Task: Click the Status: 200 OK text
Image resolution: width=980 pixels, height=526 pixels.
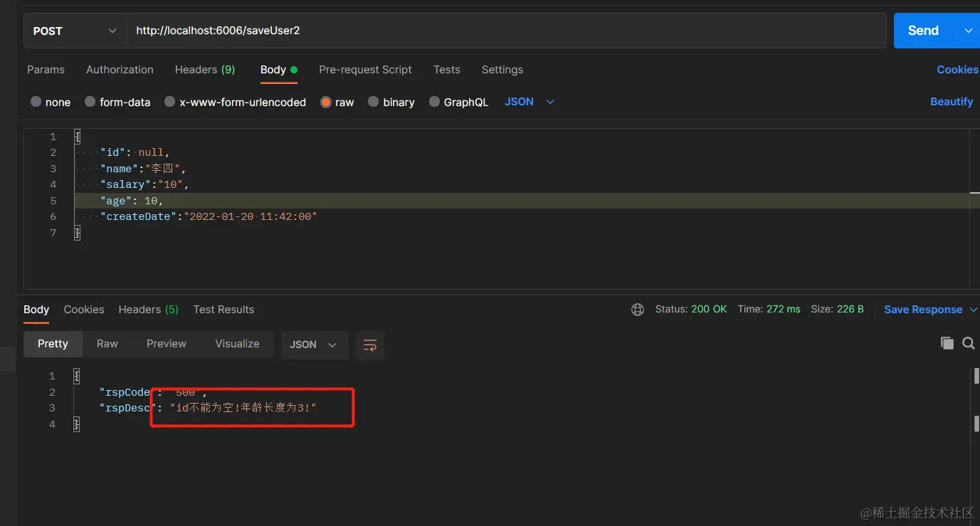Action: point(691,310)
